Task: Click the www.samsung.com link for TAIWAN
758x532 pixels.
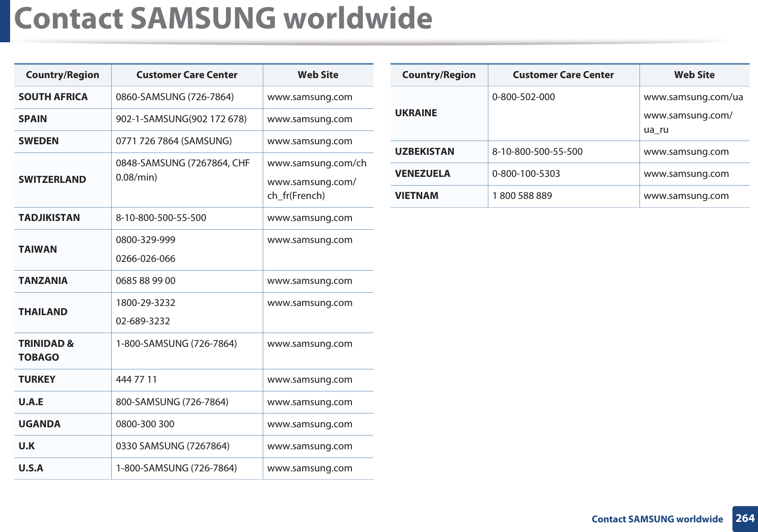Action: pyautogui.click(x=310, y=240)
